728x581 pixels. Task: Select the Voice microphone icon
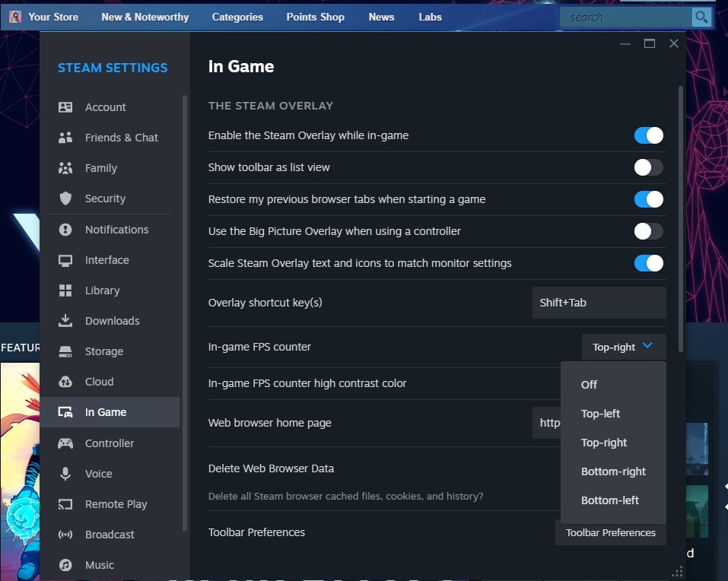tap(65, 474)
